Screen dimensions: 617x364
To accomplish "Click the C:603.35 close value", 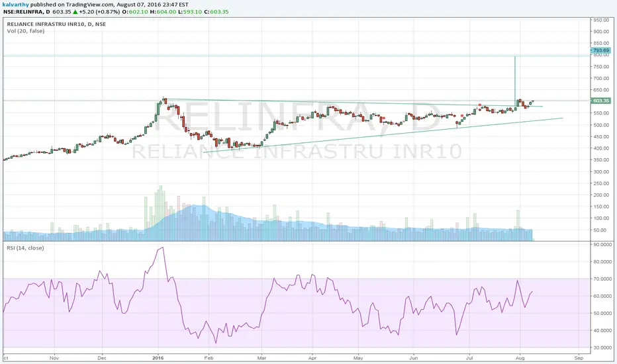I will coord(216,12).
